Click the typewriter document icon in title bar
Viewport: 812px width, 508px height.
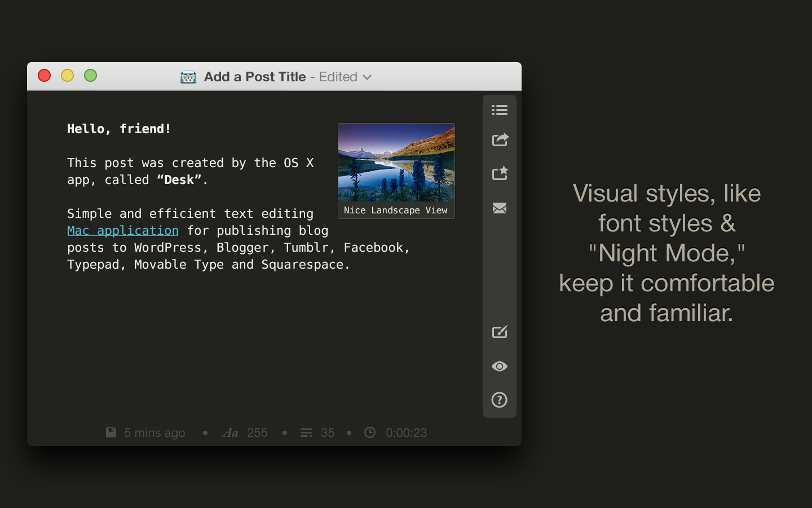tap(188, 77)
